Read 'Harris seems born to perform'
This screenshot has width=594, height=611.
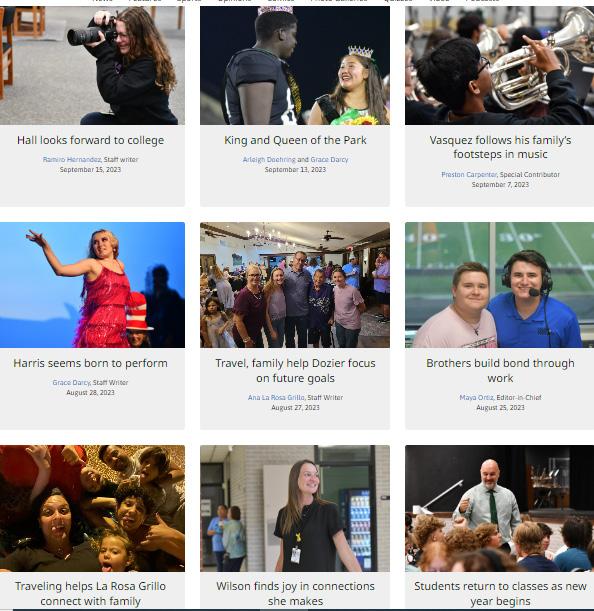[90, 363]
